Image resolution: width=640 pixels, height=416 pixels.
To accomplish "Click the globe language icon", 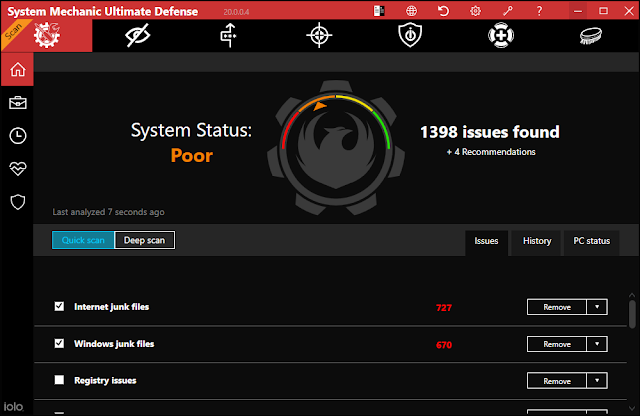I will click(x=411, y=11).
